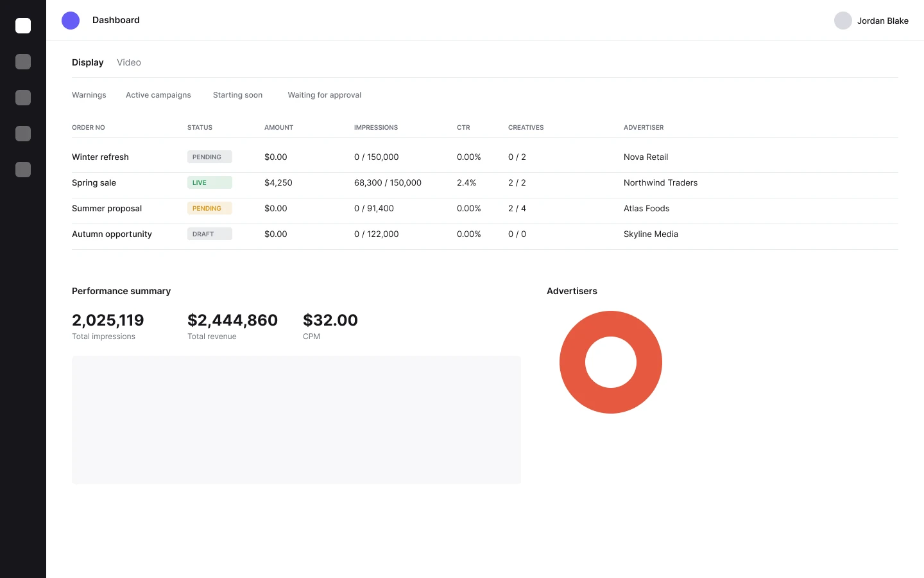Open the Summer proposal order
Viewport: 924px width, 578px height.
tap(107, 208)
